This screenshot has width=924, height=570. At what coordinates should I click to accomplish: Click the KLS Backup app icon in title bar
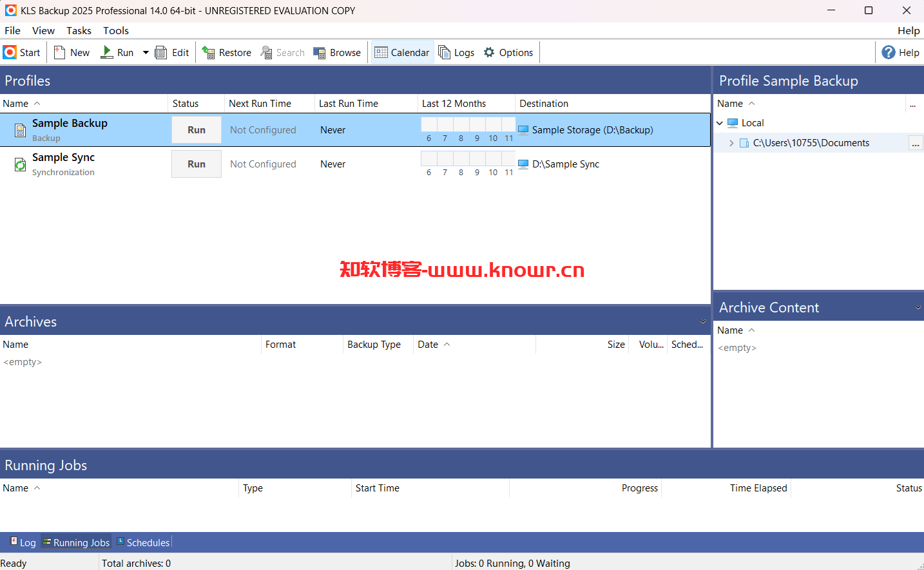tap(11, 10)
